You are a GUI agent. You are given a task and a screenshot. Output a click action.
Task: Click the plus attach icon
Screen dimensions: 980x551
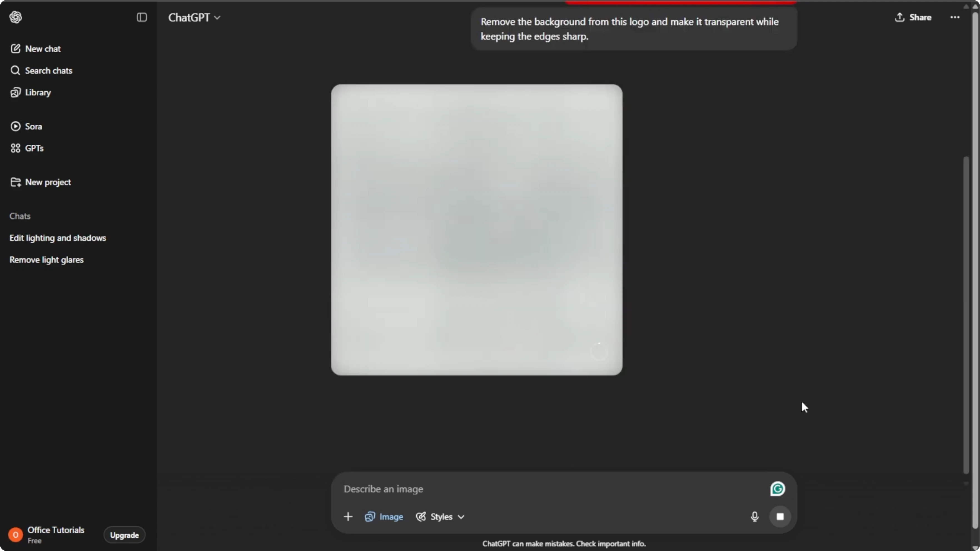point(348,516)
